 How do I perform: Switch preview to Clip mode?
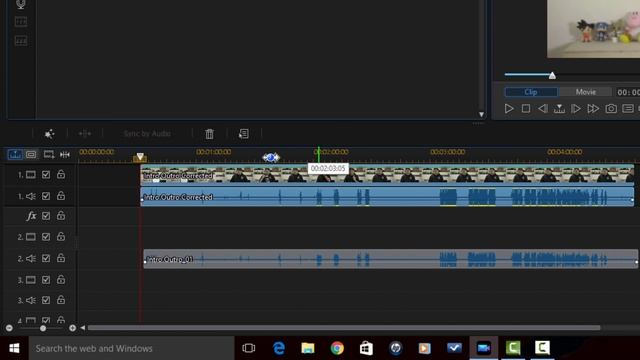tap(531, 92)
